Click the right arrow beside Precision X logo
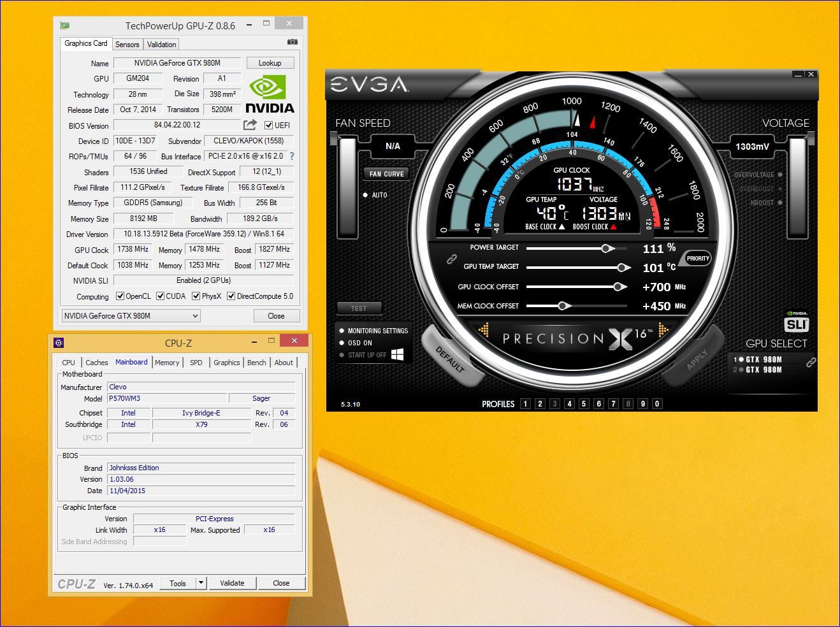 coord(663,329)
